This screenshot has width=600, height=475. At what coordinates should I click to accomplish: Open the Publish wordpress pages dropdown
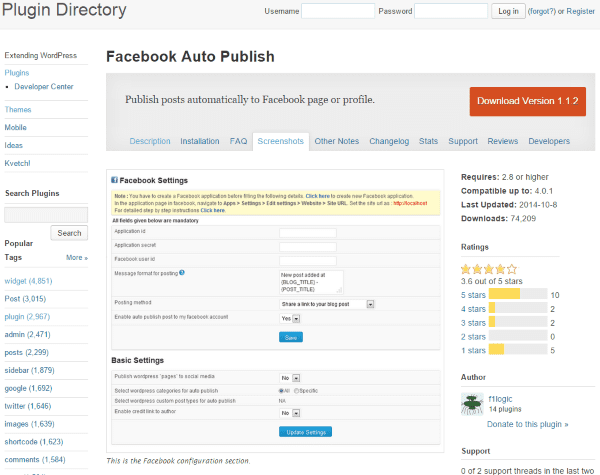coord(290,378)
